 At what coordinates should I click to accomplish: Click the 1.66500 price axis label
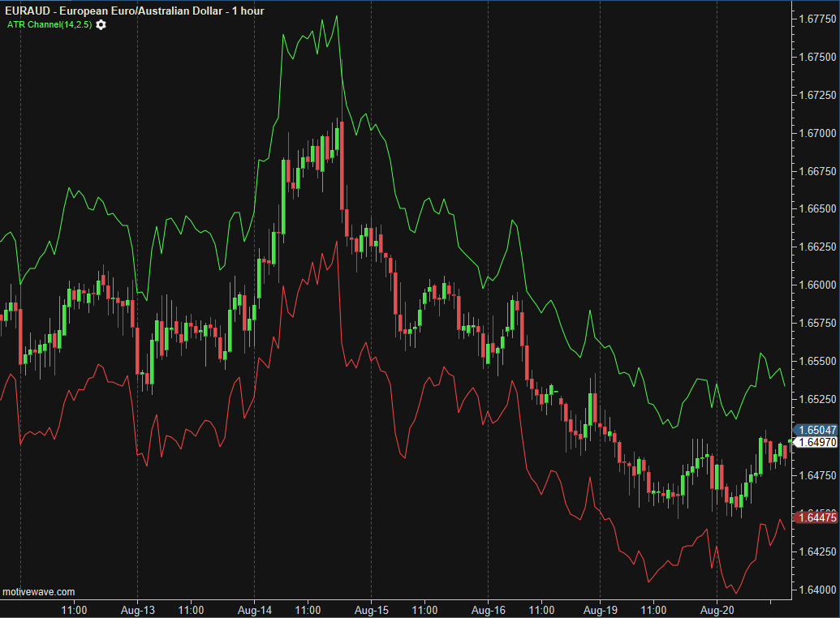click(x=817, y=209)
